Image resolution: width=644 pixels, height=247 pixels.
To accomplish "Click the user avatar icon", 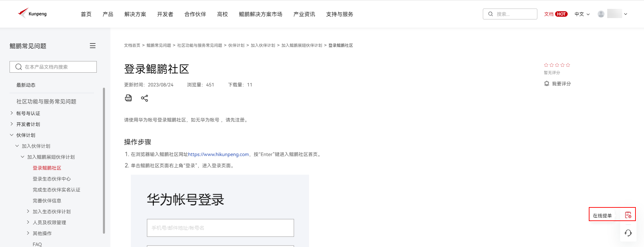I will [601, 14].
